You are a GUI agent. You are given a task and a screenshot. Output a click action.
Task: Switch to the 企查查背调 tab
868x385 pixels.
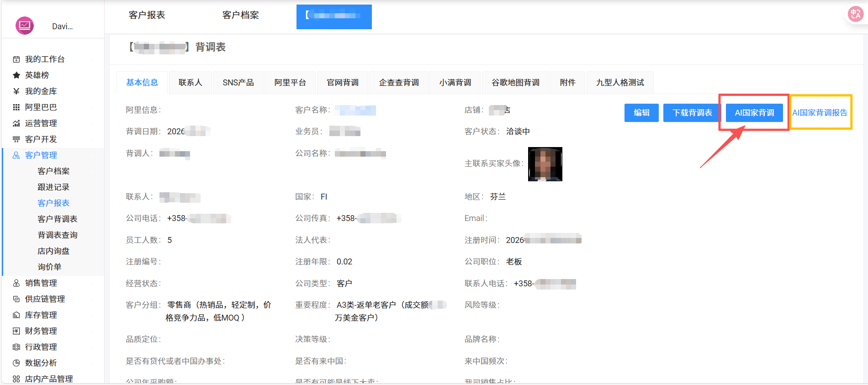coord(399,83)
